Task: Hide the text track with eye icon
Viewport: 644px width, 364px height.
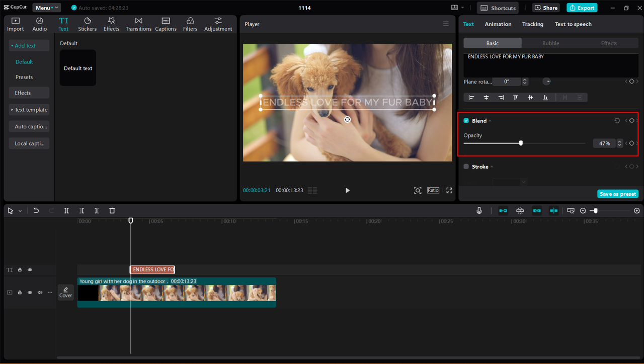Action: (x=30, y=270)
